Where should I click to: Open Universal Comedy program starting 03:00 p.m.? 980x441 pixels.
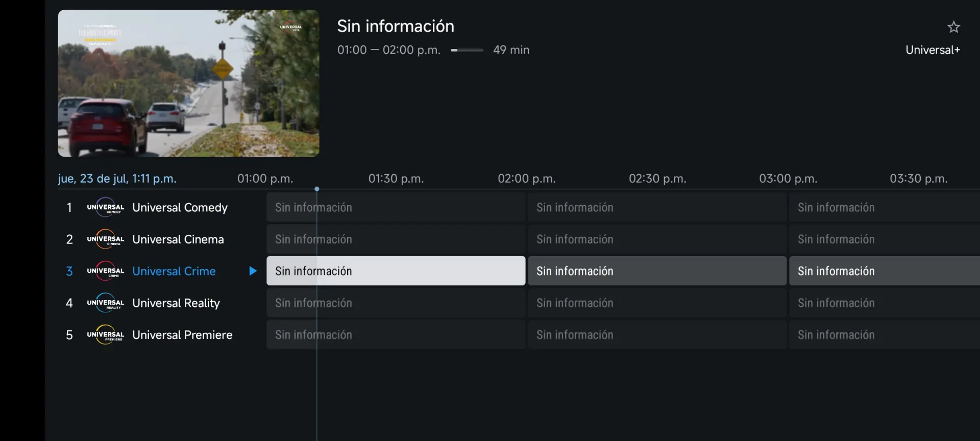coord(885,207)
